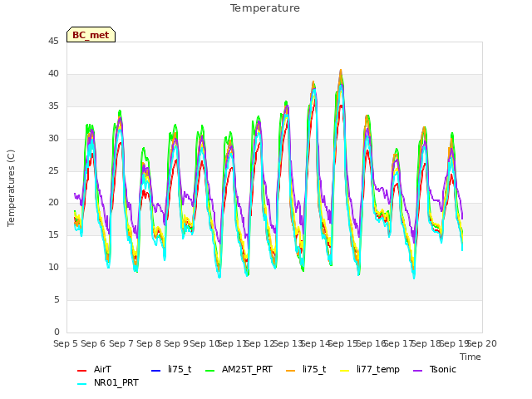Toggle the li77_temp legend entry
Viewport: 532px width, 399px height.
pos(370,369)
